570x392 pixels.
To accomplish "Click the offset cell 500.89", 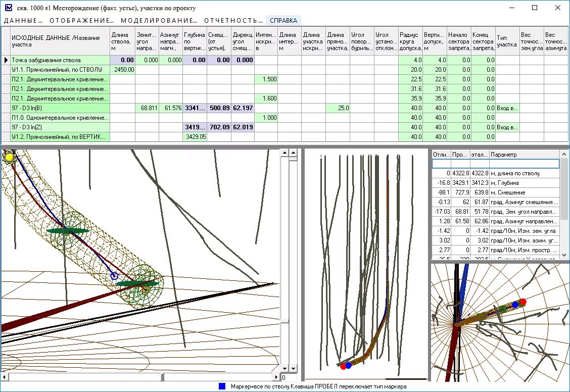I will tap(219, 108).
